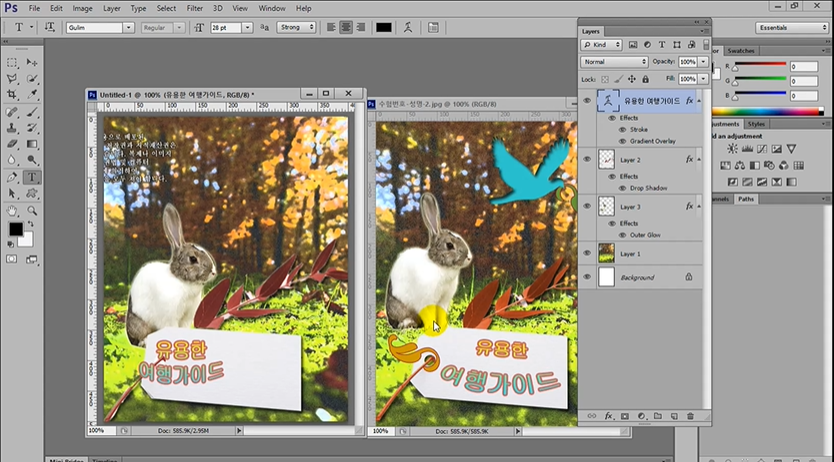Screen dimensions: 834x462
Task: Open the Window menu
Action: point(272,9)
